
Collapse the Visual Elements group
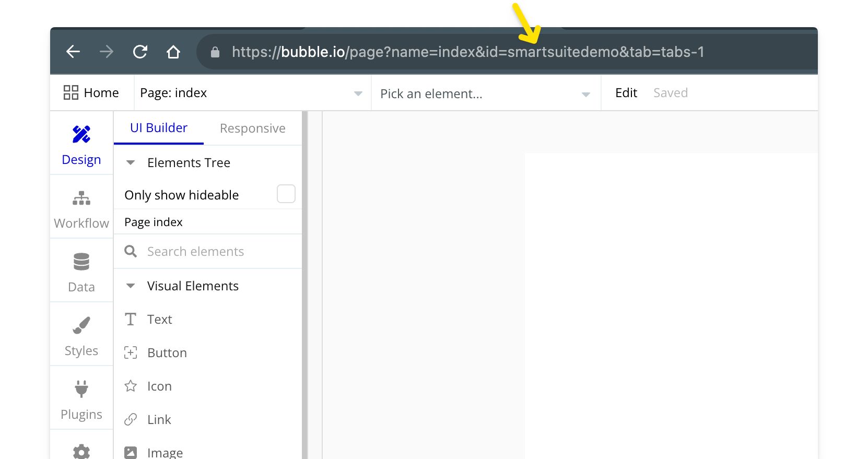[x=131, y=286]
